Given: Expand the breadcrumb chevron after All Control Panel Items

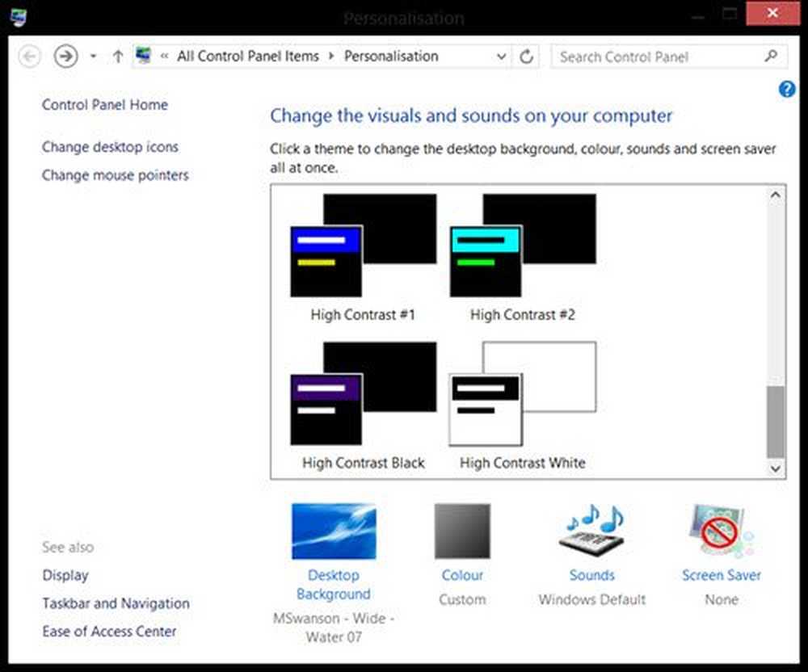Looking at the screenshot, I should [330, 57].
